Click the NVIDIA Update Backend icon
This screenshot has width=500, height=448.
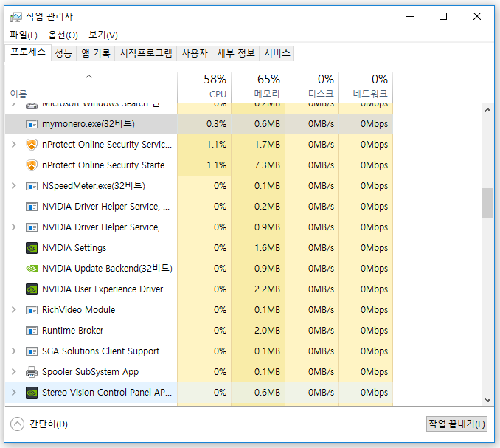tap(32, 269)
